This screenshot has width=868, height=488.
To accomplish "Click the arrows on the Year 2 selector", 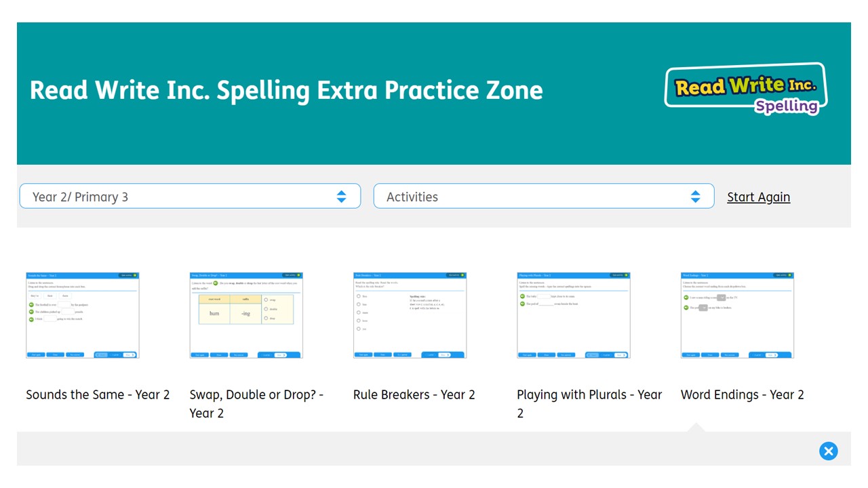I will click(x=342, y=197).
